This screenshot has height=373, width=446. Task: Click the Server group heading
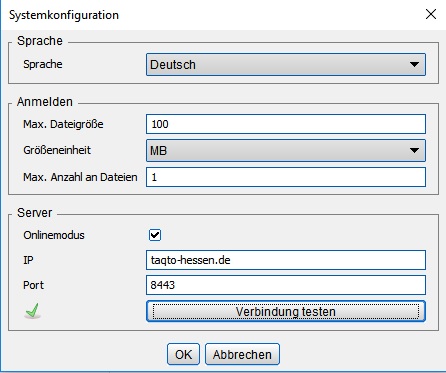pyautogui.click(x=34, y=213)
